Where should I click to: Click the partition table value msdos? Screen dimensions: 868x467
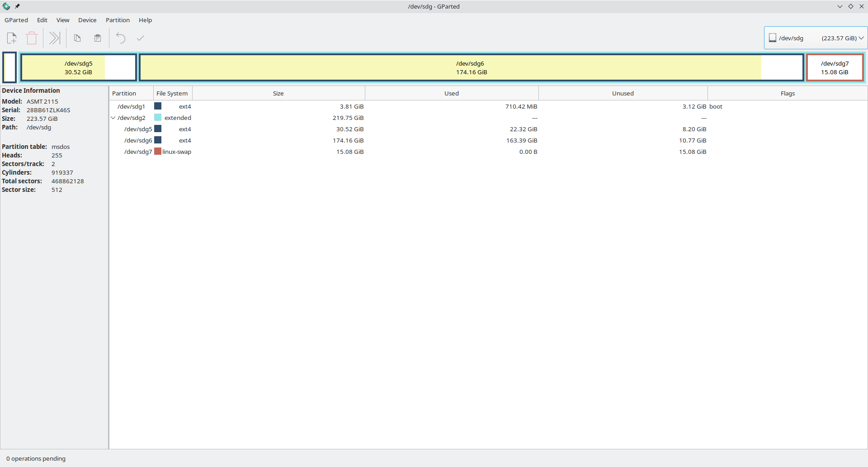point(61,147)
